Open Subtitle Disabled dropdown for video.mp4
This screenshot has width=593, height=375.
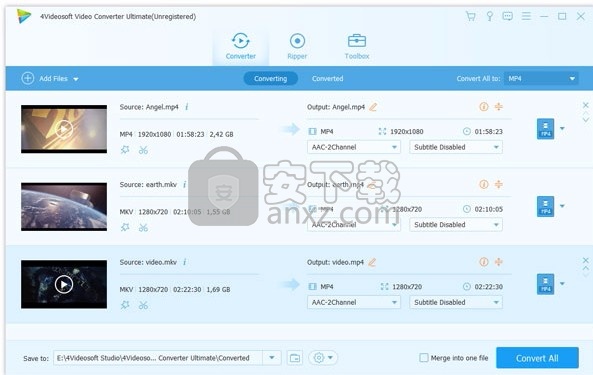tap(456, 302)
